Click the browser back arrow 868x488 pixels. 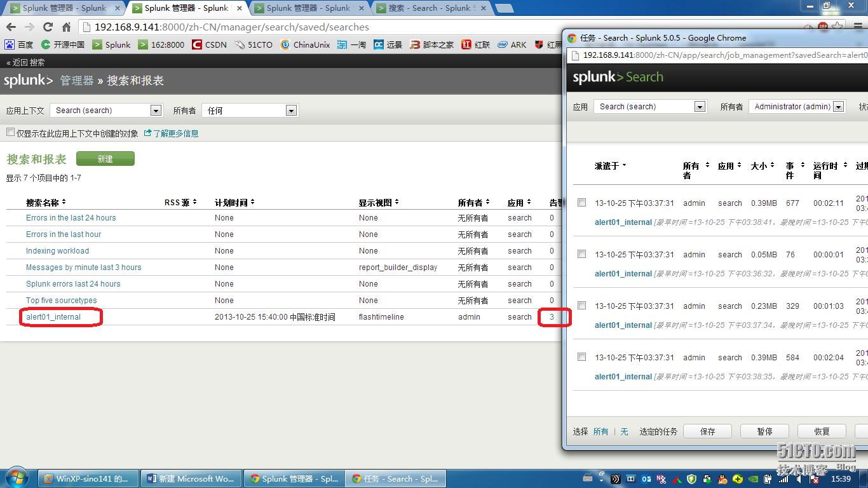click(11, 27)
